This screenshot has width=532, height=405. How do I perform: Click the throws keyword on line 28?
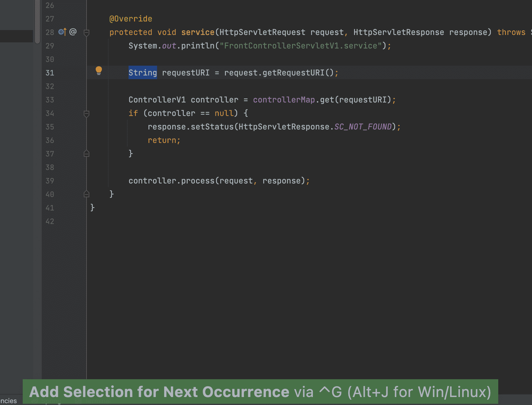click(511, 32)
